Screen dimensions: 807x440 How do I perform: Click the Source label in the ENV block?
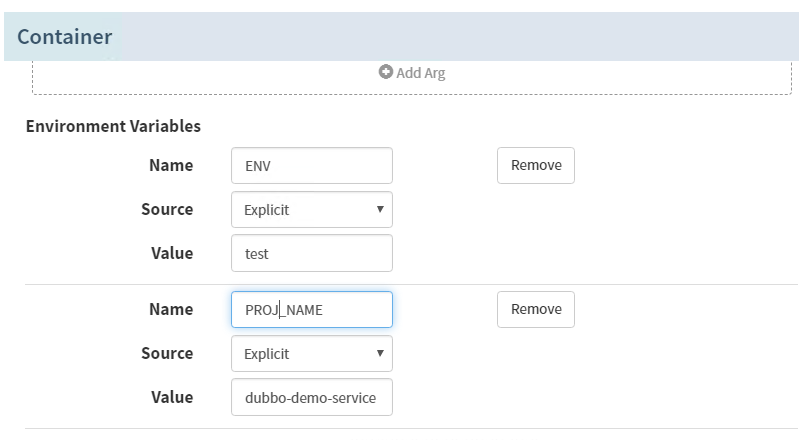167,209
